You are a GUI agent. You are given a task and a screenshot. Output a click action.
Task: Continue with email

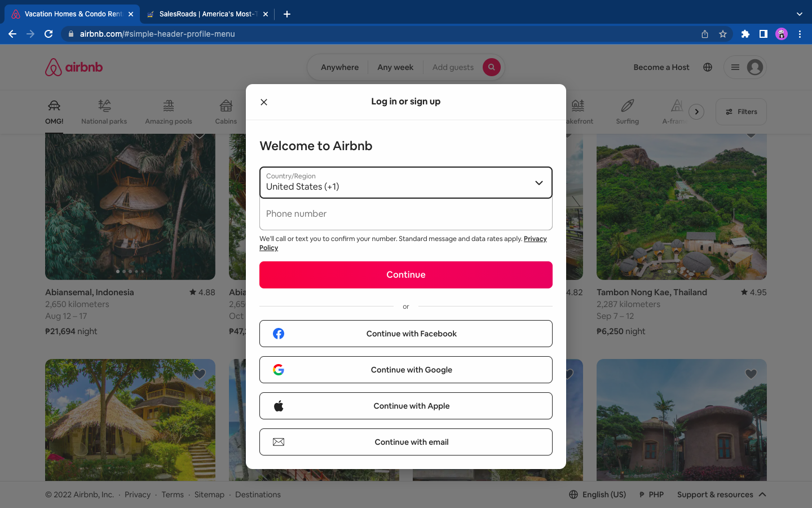406,442
